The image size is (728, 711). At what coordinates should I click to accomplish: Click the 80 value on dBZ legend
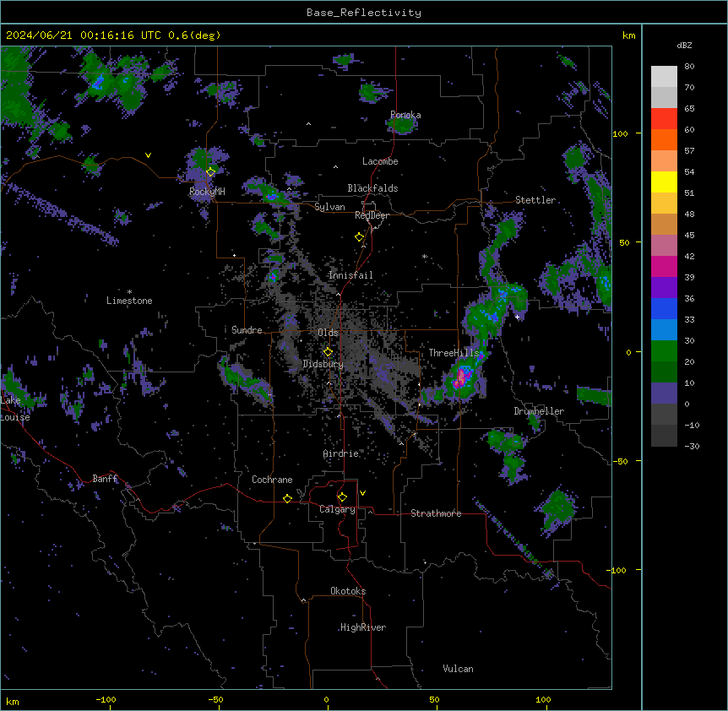[x=689, y=67]
